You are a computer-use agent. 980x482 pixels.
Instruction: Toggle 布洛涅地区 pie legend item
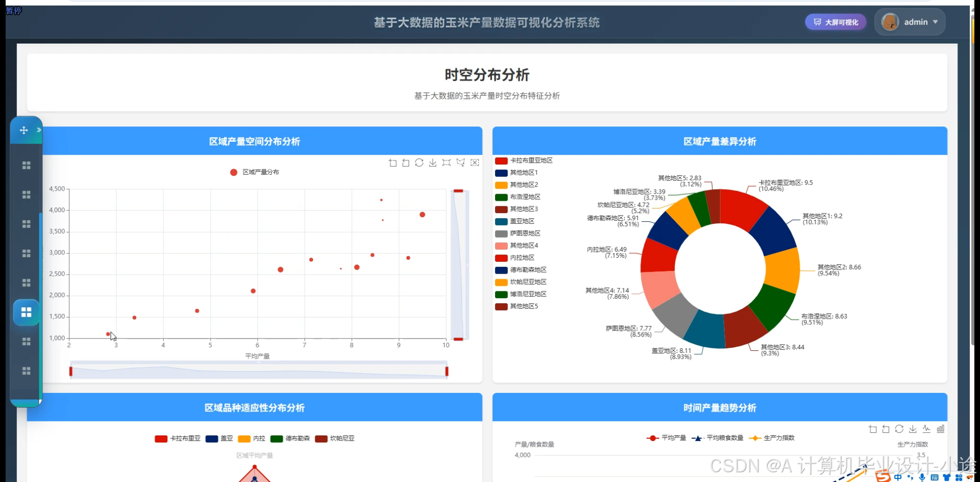pos(518,197)
